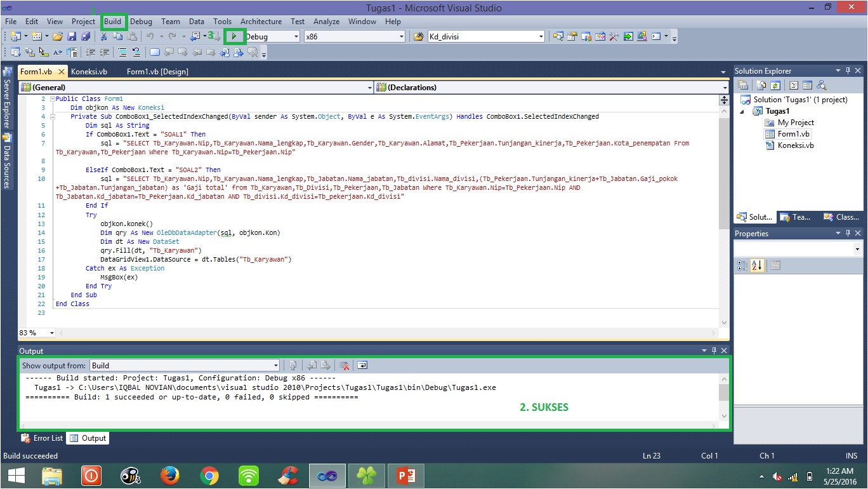The image size is (868, 489).
Task: Open the x86 platform dropdown
Action: [401, 36]
